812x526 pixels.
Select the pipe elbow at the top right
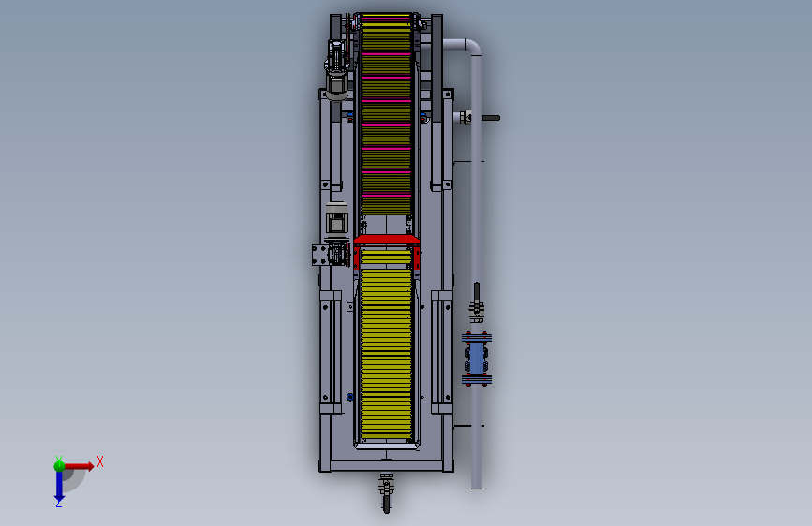(472, 47)
